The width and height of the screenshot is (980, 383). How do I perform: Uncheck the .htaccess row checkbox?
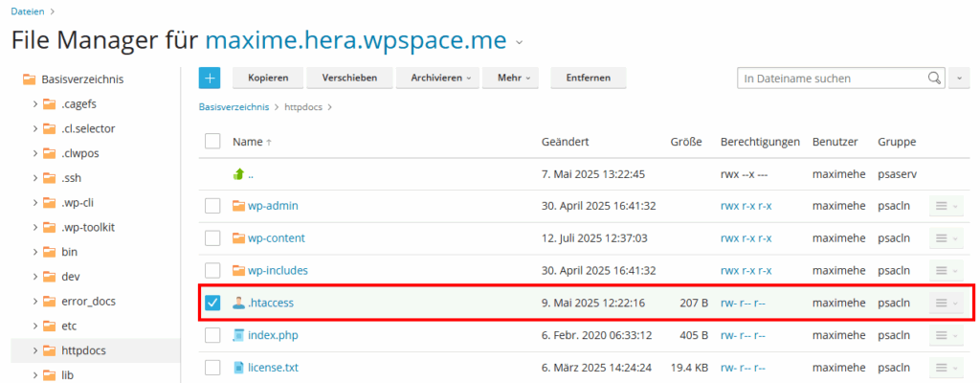tap(212, 303)
